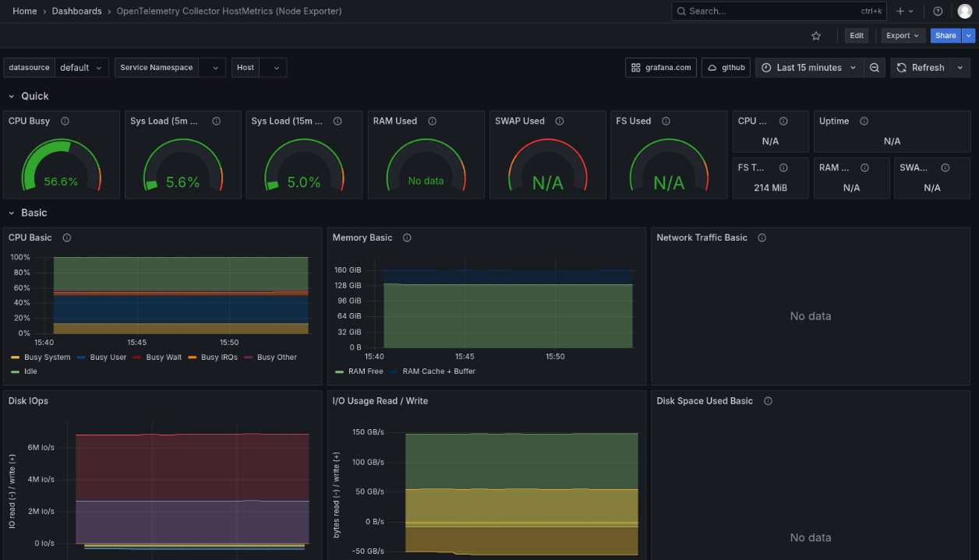
Task: Click the Edit dashboard button
Action: [857, 36]
